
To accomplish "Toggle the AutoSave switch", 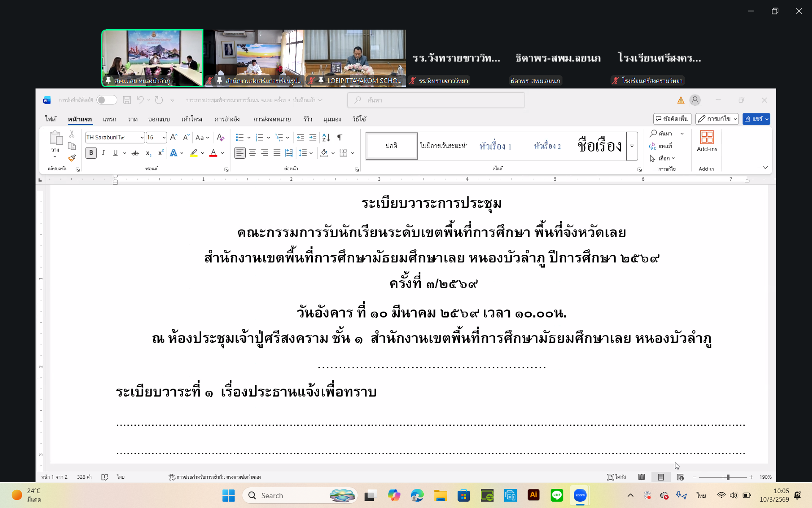I will 106,100.
